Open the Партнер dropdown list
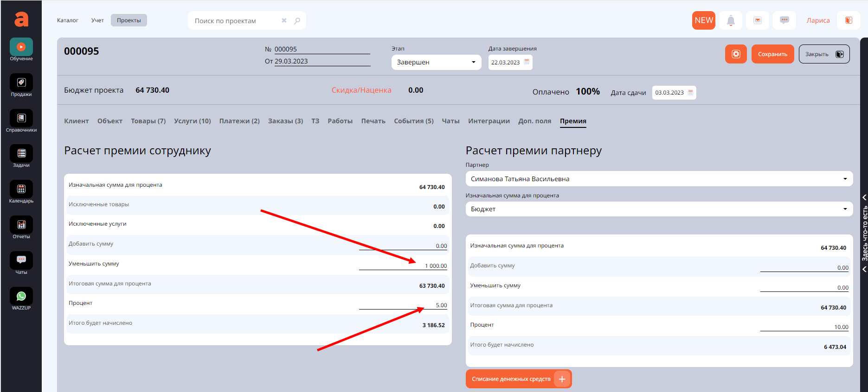Viewport: 868px width, 392px height. point(659,179)
